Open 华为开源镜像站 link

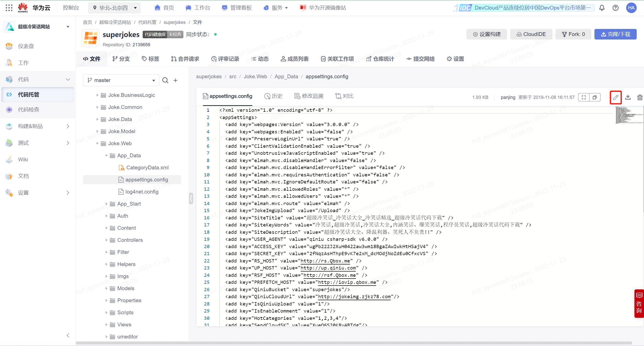click(323, 8)
